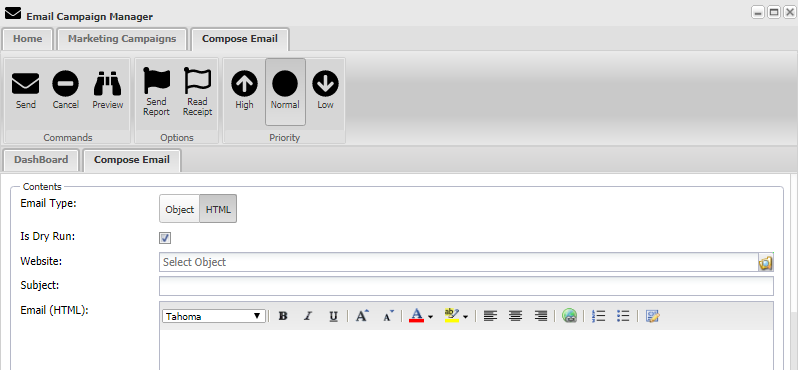798x370 pixels.
Task: Minimize the Email Campaign Manager window
Action: 758,13
